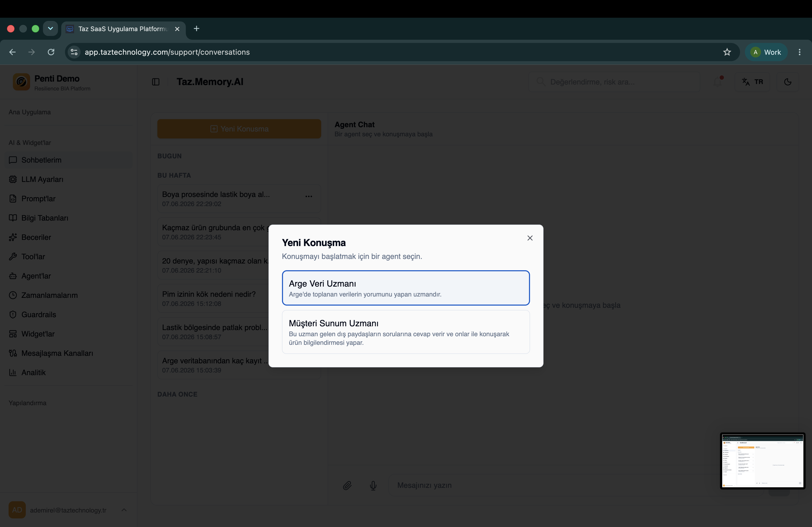
Task: Click the Bilgi Tabanları book icon
Action: pyautogui.click(x=13, y=218)
